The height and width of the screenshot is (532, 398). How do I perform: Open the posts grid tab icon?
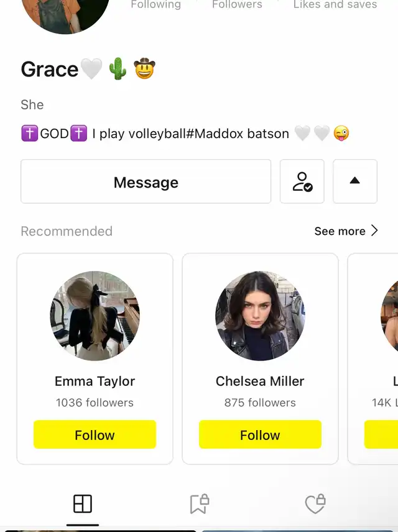click(83, 503)
